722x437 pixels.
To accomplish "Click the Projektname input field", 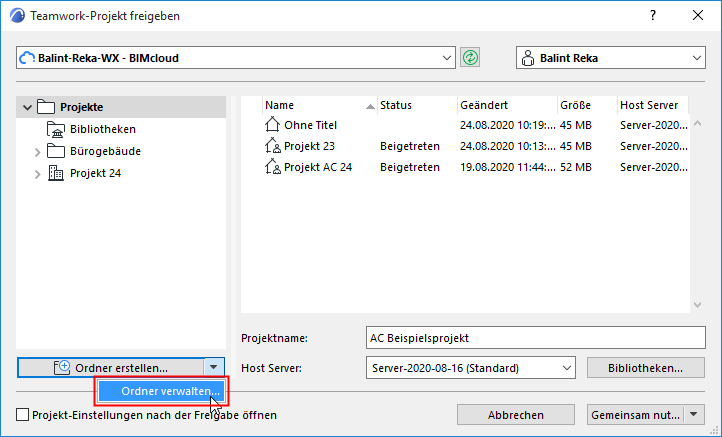I will click(536, 338).
